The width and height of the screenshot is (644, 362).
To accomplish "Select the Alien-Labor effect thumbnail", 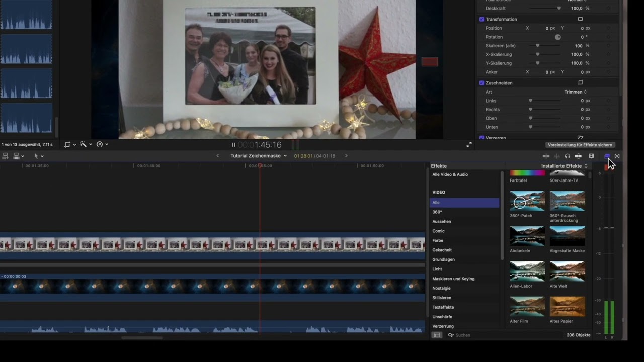I will [x=527, y=271].
